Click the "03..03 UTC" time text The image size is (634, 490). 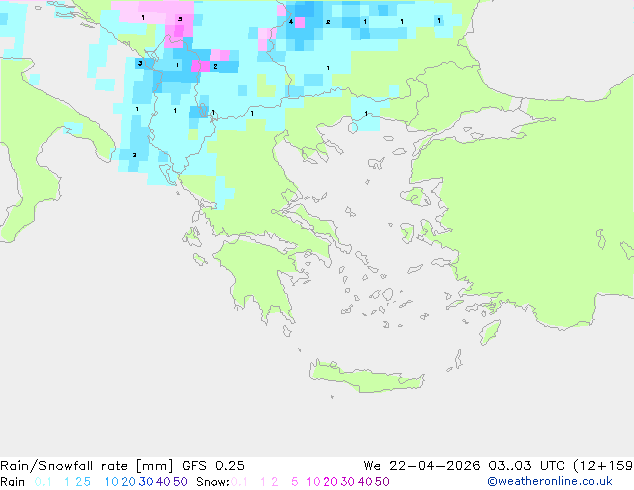(527, 466)
